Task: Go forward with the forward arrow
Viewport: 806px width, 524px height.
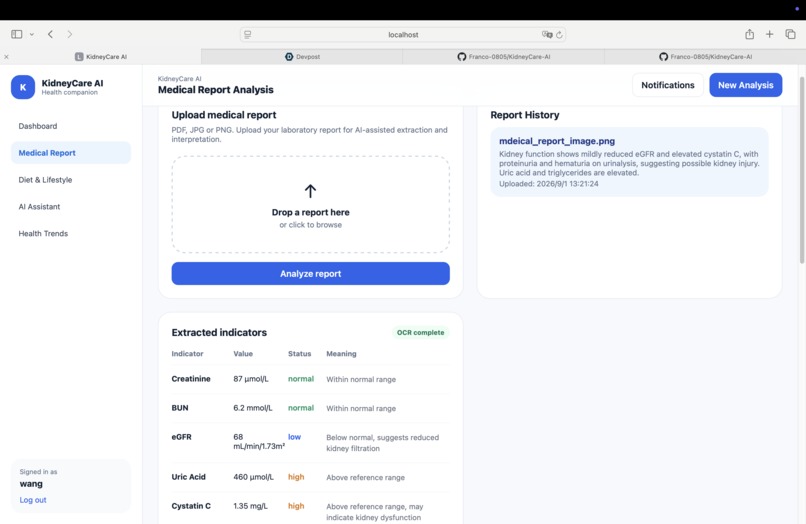Action: click(69, 34)
